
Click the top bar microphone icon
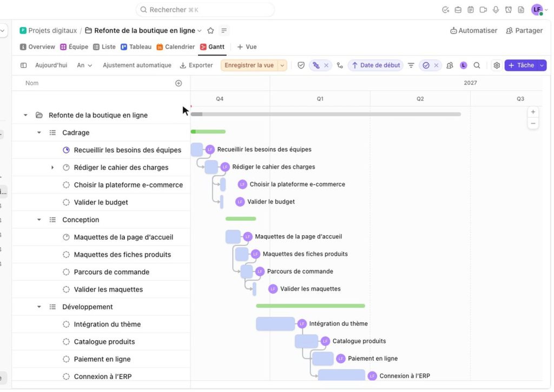pyautogui.click(x=496, y=10)
